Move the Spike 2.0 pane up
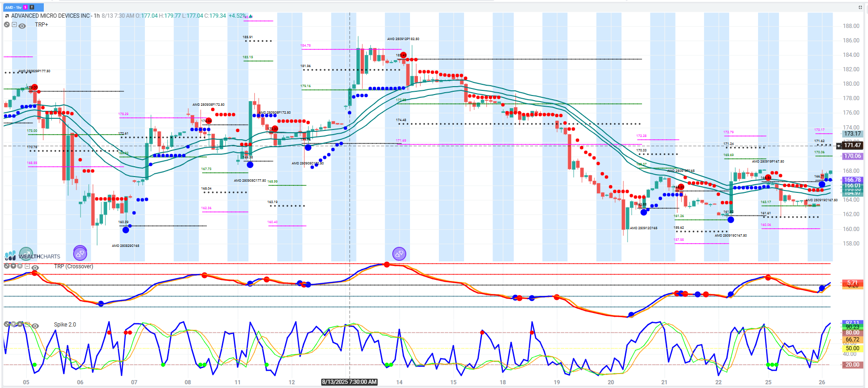868x388 pixels. coord(20,324)
